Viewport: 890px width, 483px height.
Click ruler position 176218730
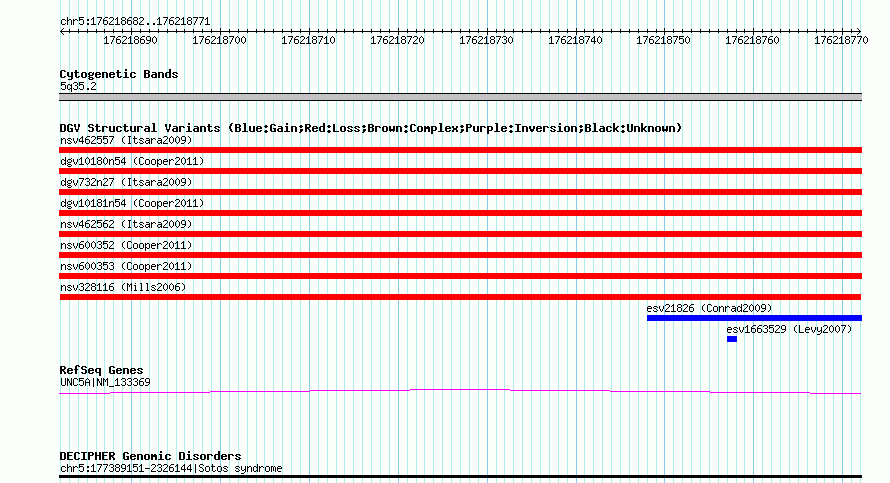click(x=486, y=40)
